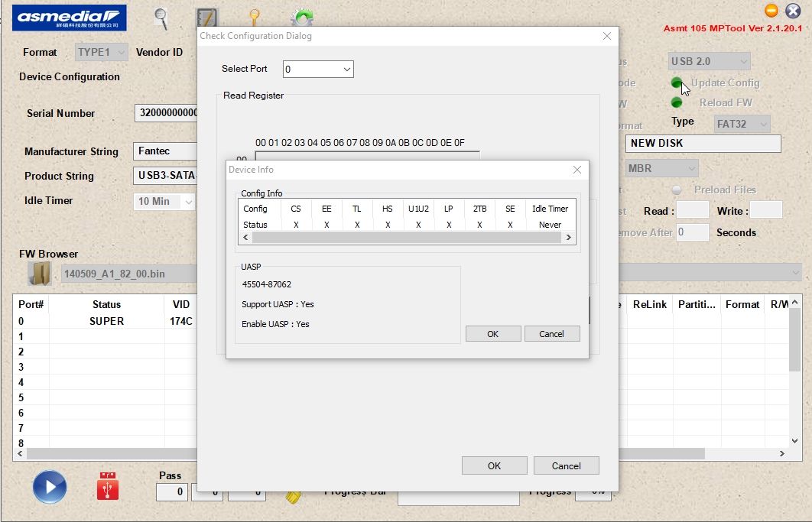Click the Port# column header
This screenshot has height=522, width=812.
[x=31, y=304]
